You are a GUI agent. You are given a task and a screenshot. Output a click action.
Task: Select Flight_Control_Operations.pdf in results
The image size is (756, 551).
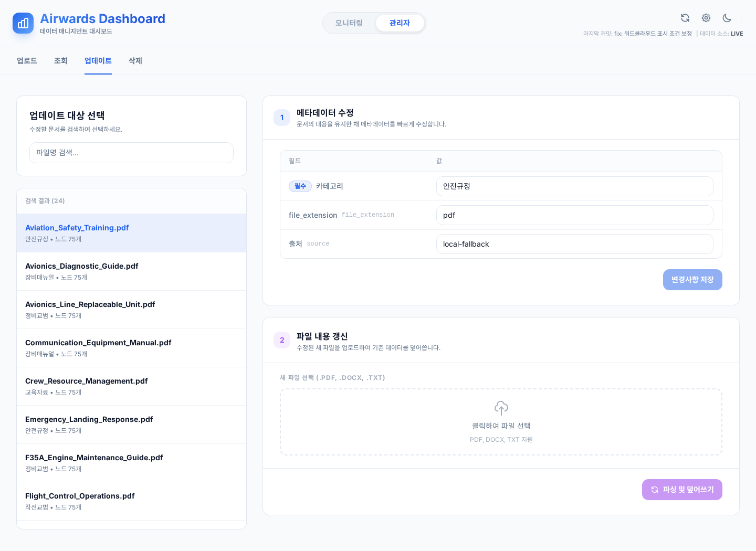[x=131, y=501]
